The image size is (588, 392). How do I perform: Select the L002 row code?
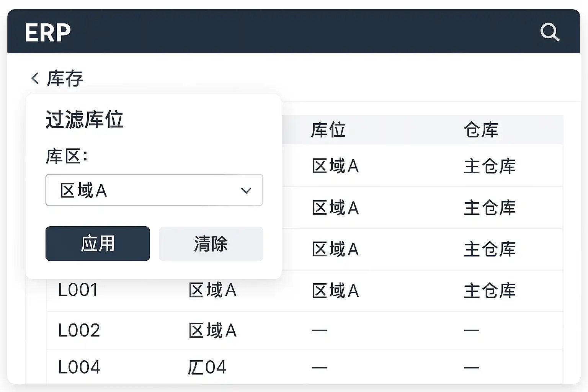tap(79, 330)
